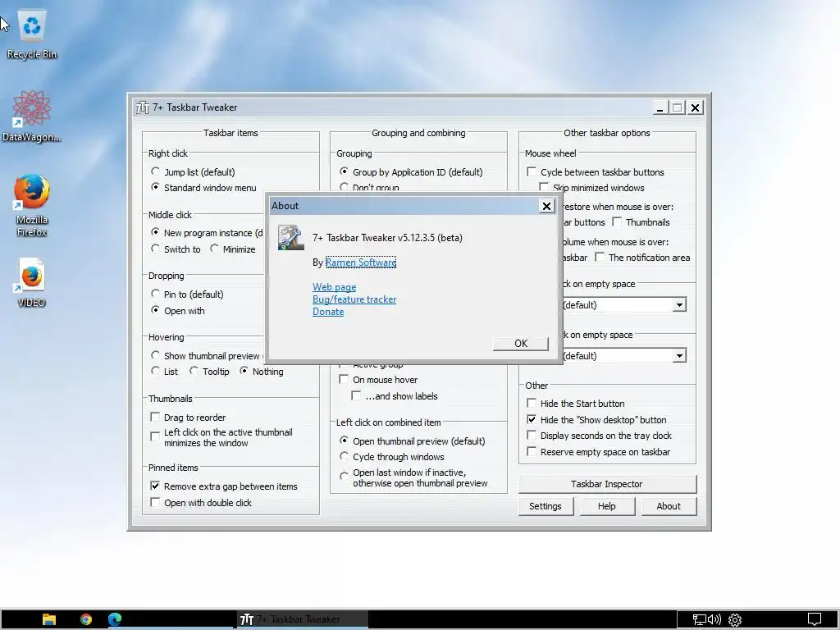
Task: Select Tooltip hovering option
Action: 194,371
